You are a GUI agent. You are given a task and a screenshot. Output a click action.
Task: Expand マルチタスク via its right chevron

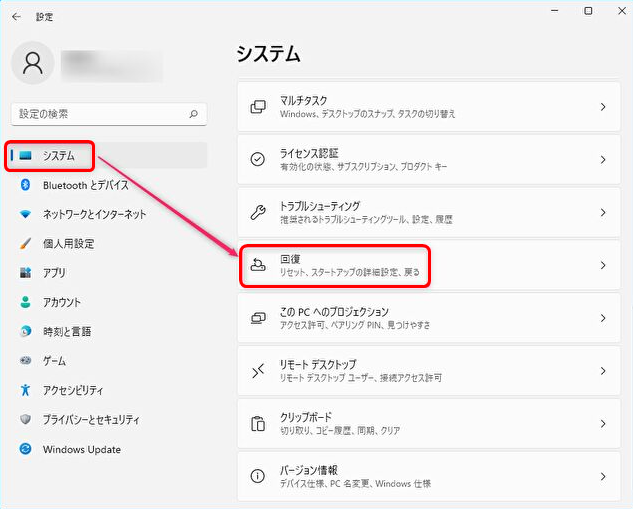pyautogui.click(x=603, y=107)
